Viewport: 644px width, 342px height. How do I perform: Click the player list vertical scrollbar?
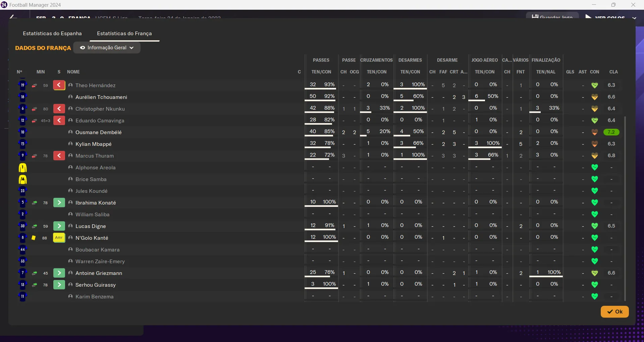click(x=625, y=209)
